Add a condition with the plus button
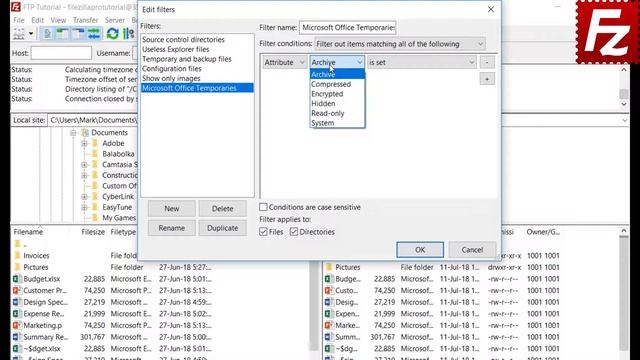This screenshot has width=640, height=360. click(487, 79)
